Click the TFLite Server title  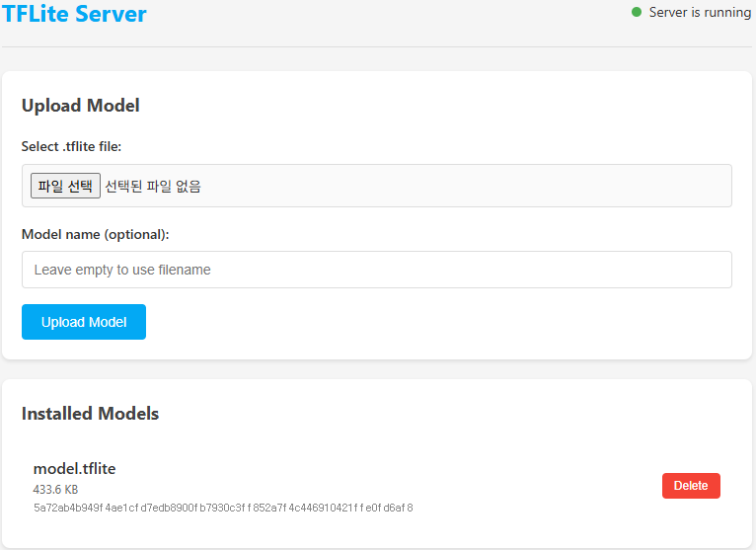click(74, 14)
